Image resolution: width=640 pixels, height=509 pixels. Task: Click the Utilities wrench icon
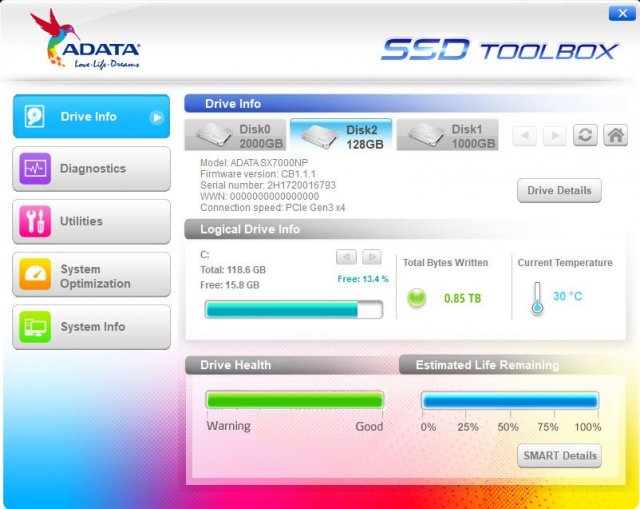(35, 222)
